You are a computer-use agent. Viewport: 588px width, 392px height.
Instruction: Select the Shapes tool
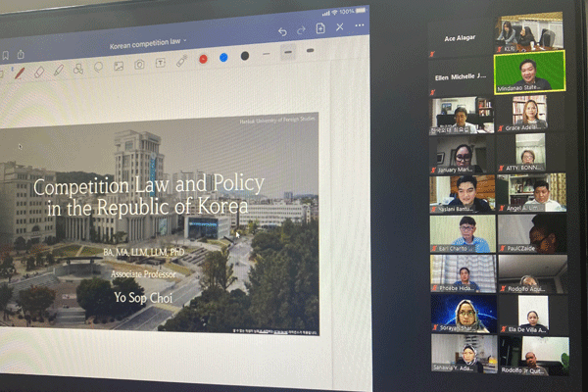click(78, 69)
